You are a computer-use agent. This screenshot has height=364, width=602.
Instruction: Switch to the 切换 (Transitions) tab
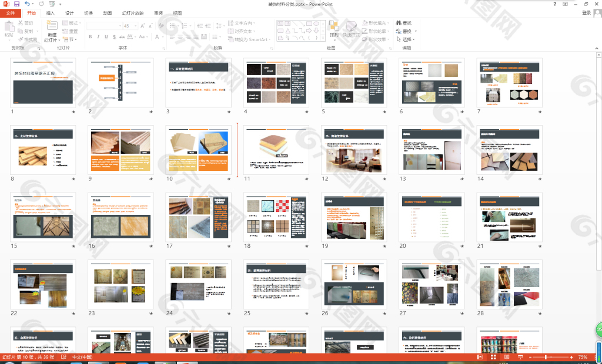[88, 13]
